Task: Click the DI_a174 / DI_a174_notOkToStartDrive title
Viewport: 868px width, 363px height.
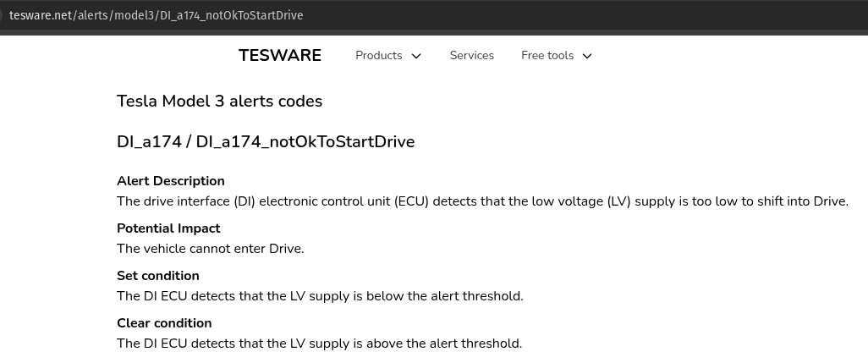Action: pyautogui.click(x=266, y=142)
